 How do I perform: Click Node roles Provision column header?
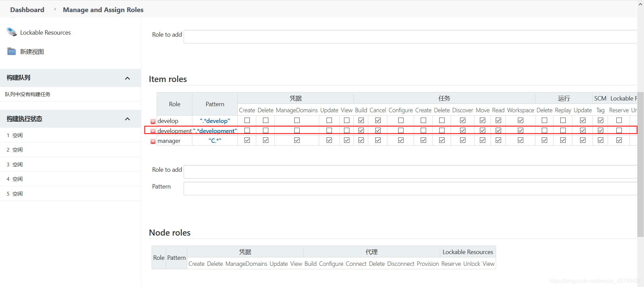(x=428, y=264)
